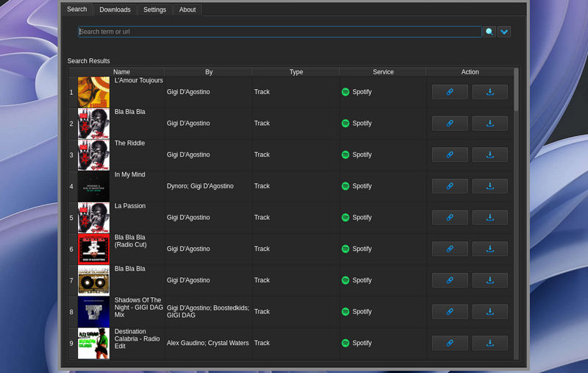This screenshot has height=373, width=588.
Task: Copy link for Bla Bla Bla row 2
Action: click(450, 124)
